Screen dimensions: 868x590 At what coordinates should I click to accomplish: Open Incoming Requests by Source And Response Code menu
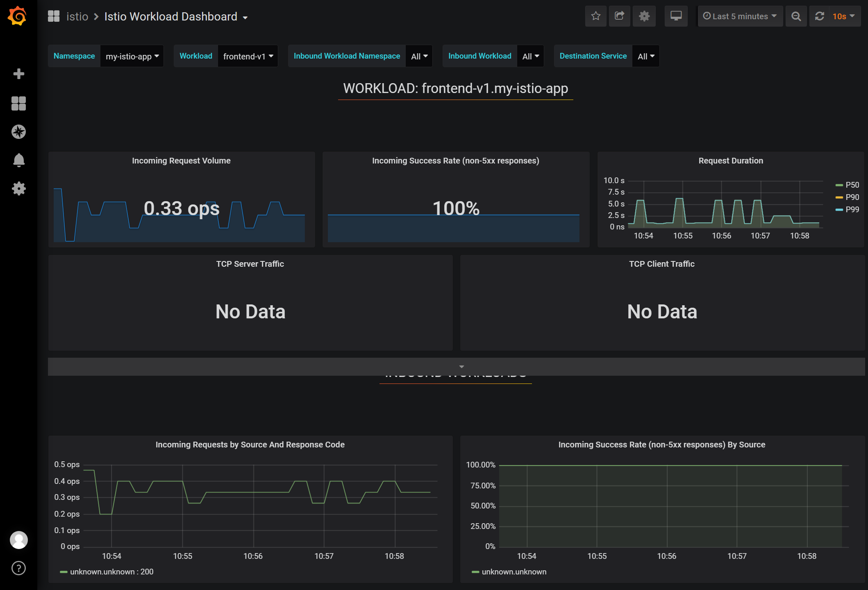250,445
